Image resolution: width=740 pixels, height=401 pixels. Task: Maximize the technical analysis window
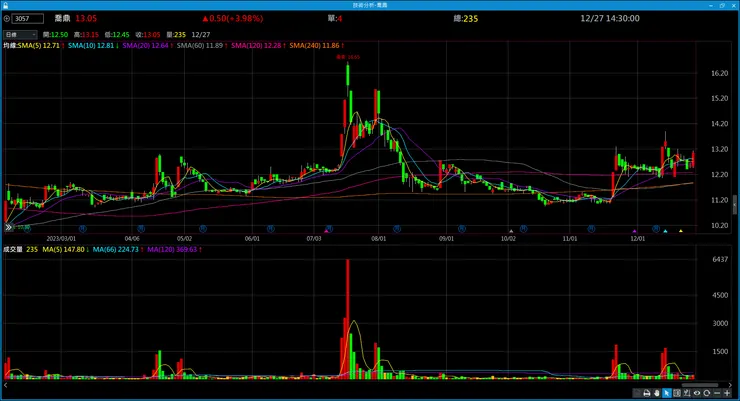point(723,5)
